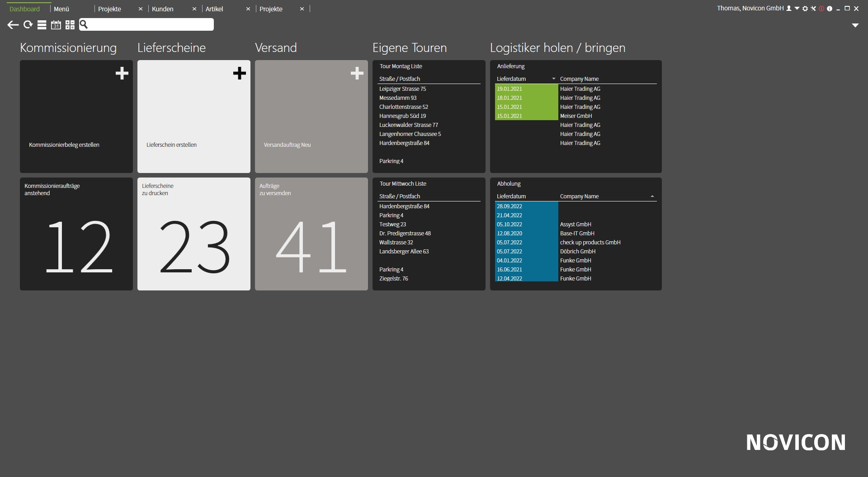
Task: Open the Menü tab
Action: (61, 9)
